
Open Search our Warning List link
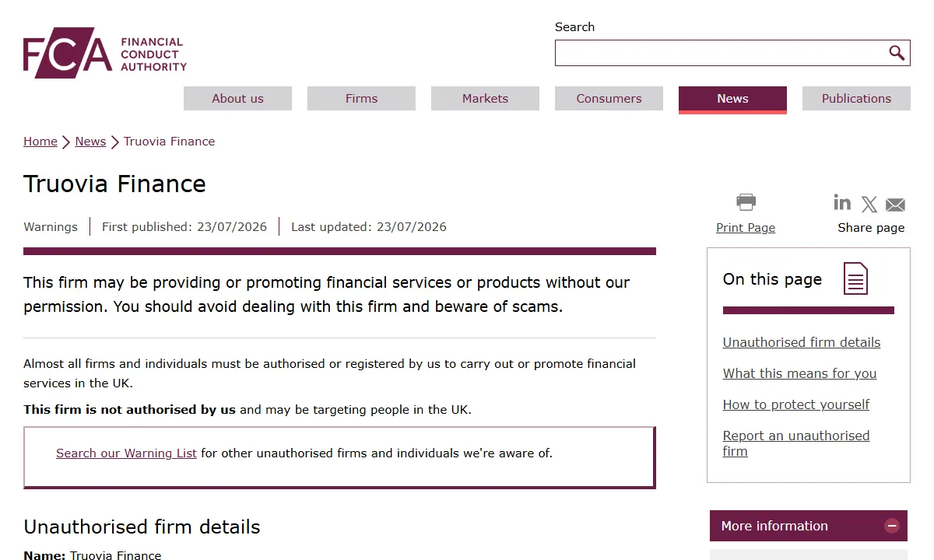[x=126, y=453]
